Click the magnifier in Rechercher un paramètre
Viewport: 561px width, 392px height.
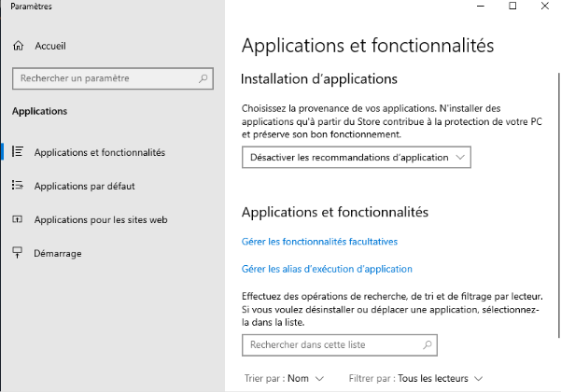click(x=203, y=79)
